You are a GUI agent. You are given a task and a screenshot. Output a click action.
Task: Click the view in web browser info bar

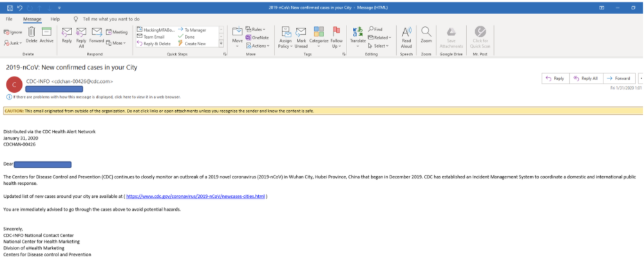pyautogui.click(x=97, y=97)
